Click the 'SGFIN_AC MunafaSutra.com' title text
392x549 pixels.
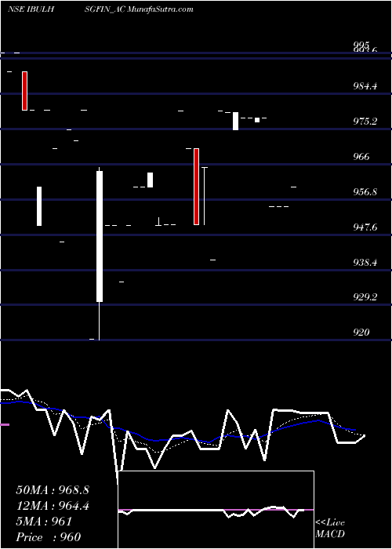[x=139, y=9]
